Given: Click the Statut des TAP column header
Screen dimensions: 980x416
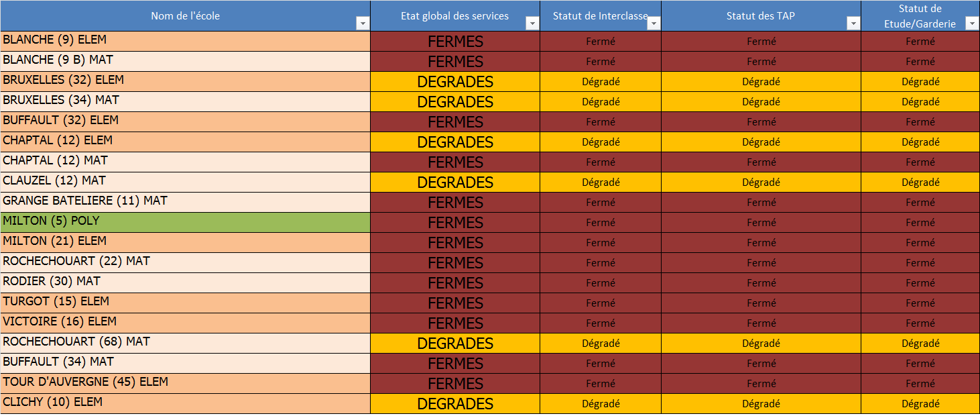Looking at the screenshot, I should [761, 15].
